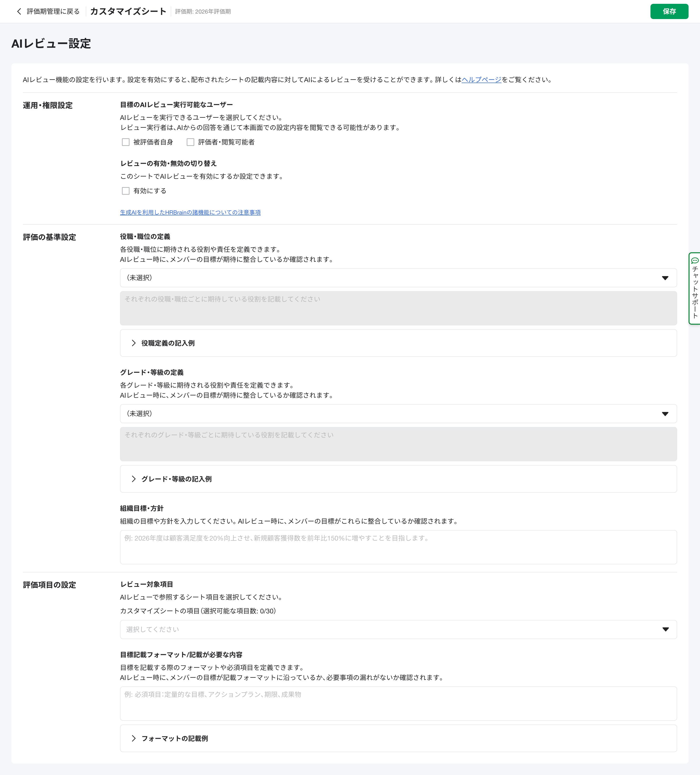The height and width of the screenshot is (775, 700).
Task: Click the caret arrow of レビュー対象項目 dropdown
Action: (x=665, y=629)
